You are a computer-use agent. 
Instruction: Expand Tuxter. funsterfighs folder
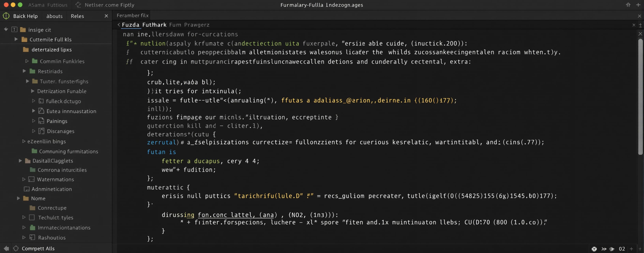click(x=27, y=81)
